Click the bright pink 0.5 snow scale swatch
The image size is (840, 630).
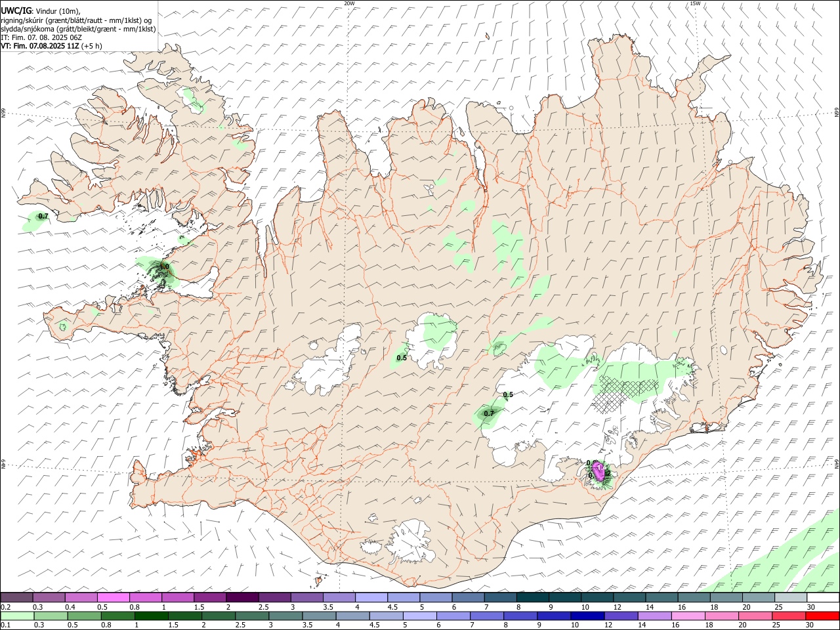(x=113, y=598)
